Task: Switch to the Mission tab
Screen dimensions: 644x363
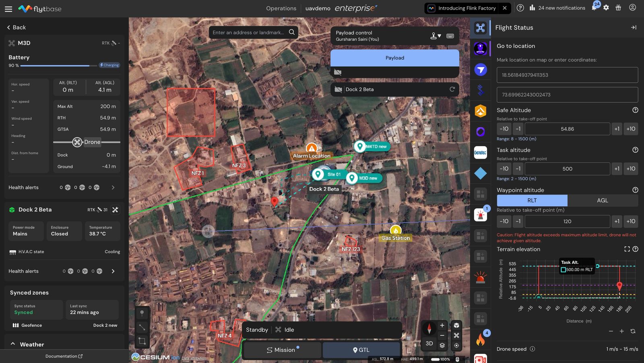Action: click(x=283, y=350)
